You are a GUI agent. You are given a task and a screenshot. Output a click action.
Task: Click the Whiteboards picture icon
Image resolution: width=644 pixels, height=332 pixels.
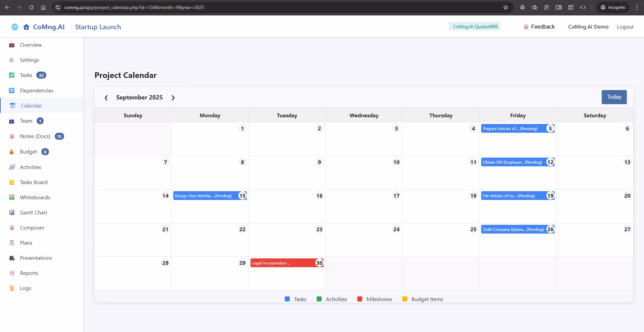[x=12, y=197]
